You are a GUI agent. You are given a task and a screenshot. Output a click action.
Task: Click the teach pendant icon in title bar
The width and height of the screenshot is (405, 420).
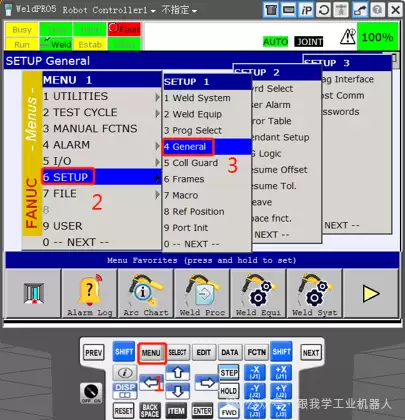tap(271, 10)
